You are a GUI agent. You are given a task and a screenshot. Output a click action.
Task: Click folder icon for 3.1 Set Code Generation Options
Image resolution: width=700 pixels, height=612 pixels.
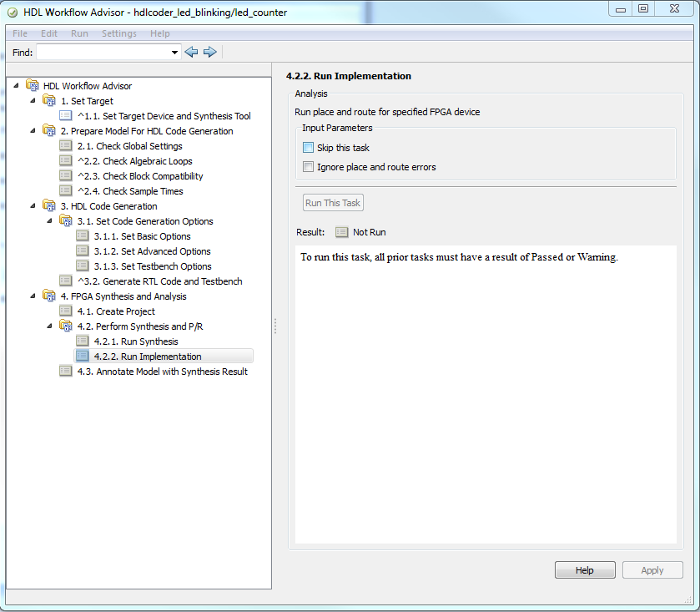[x=66, y=220]
